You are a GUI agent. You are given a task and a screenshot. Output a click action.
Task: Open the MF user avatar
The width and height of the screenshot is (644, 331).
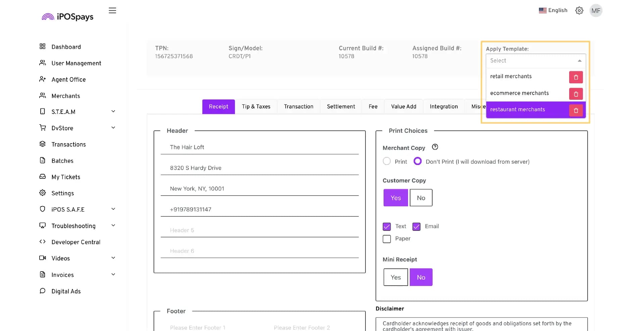coord(596,10)
